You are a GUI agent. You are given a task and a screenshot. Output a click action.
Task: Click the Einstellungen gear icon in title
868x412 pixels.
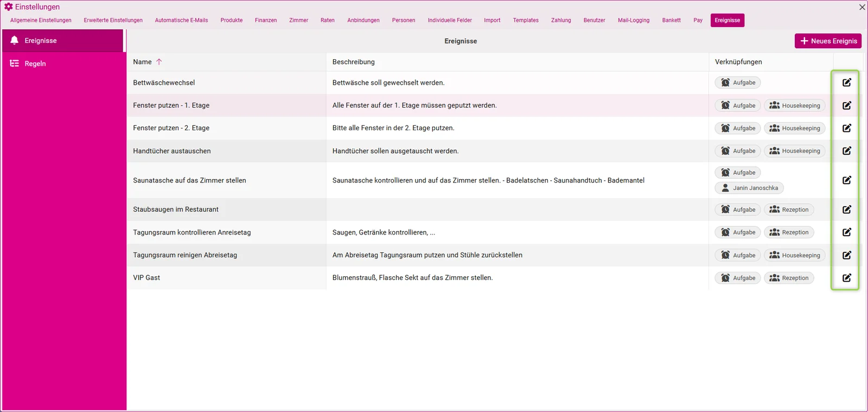pyautogui.click(x=8, y=7)
